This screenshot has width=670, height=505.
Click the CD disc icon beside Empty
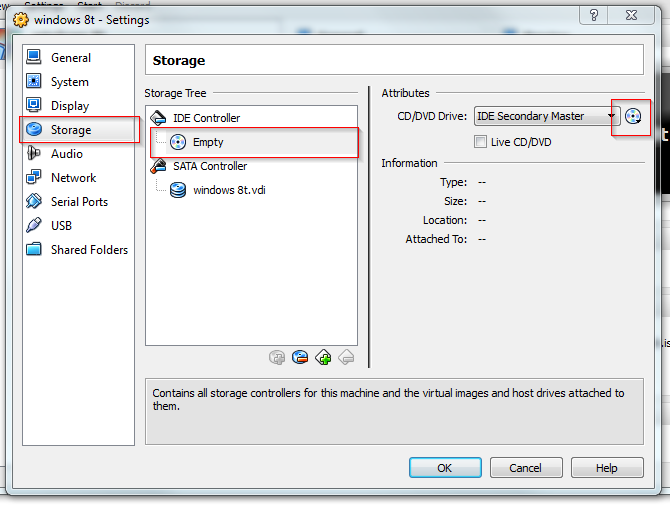tap(178, 142)
